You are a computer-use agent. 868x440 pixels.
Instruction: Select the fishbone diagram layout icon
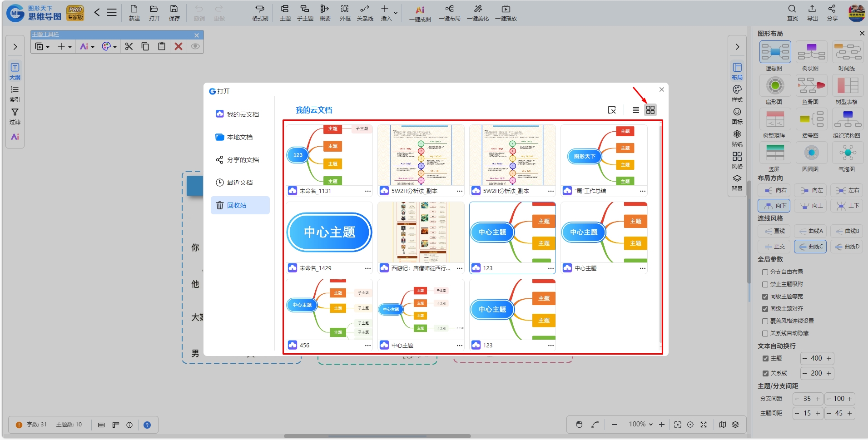coord(811,85)
